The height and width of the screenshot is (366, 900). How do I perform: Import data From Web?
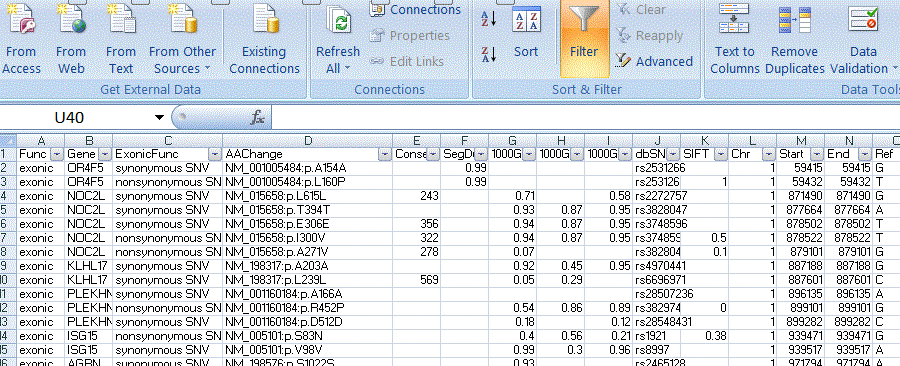tap(71, 40)
